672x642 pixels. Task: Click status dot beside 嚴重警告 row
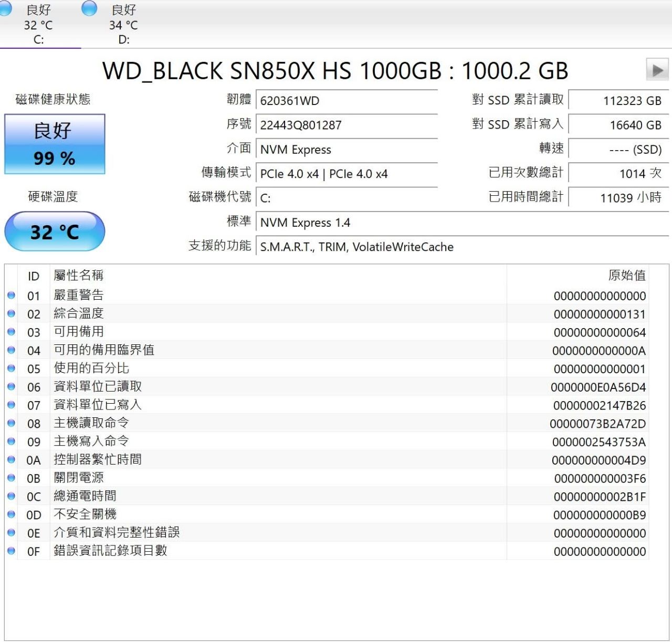point(11,296)
